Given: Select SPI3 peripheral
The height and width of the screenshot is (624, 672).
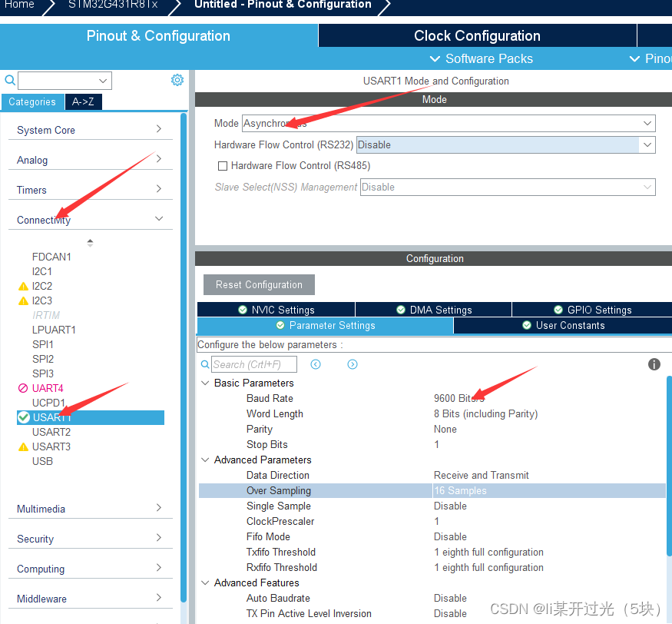Looking at the screenshot, I should pyautogui.click(x=43, y=373).
